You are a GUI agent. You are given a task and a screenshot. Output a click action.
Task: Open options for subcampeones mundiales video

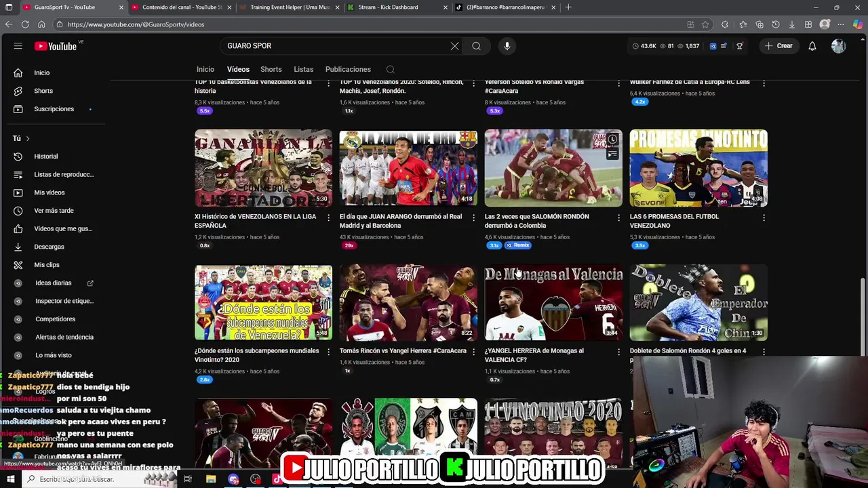[328, 352]
